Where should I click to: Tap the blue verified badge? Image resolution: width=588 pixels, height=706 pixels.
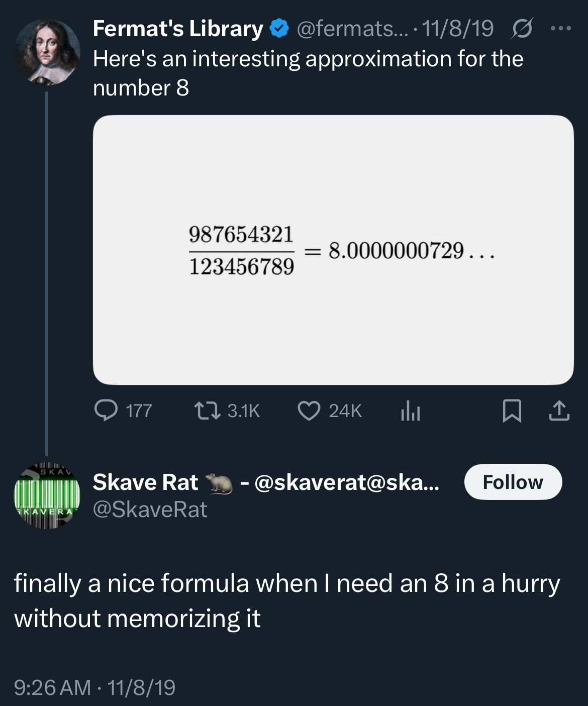(x=279, y=29)
